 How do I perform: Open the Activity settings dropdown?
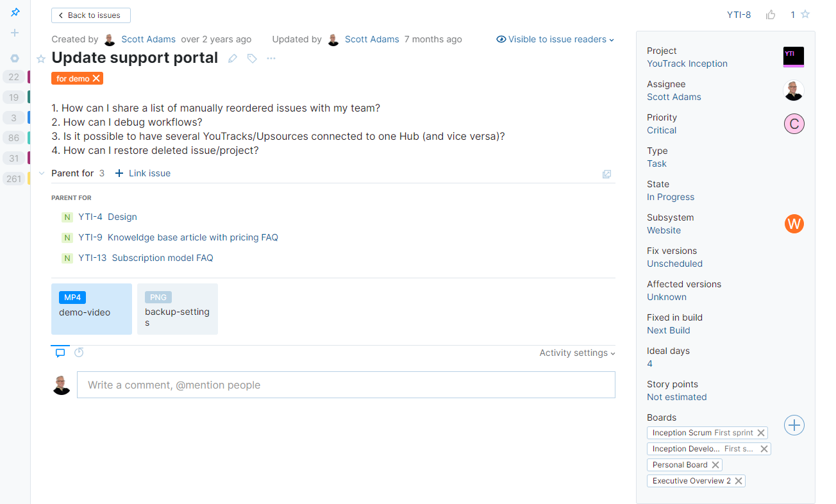tap(576, 353)
